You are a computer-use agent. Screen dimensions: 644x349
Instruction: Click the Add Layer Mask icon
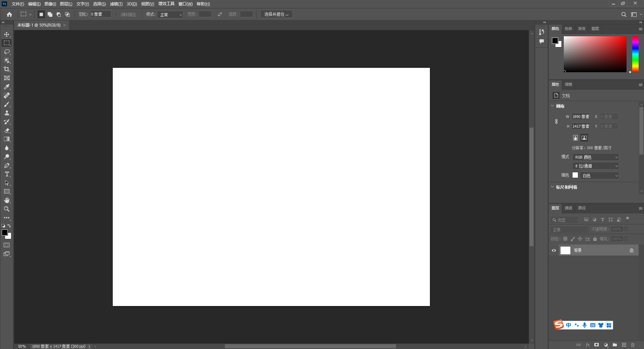[x=596, y=345]
